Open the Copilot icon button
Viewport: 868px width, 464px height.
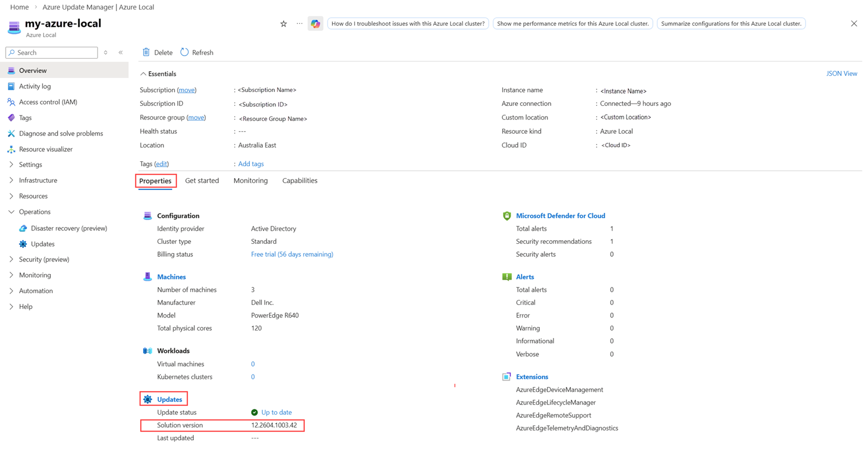coord(315,24)
